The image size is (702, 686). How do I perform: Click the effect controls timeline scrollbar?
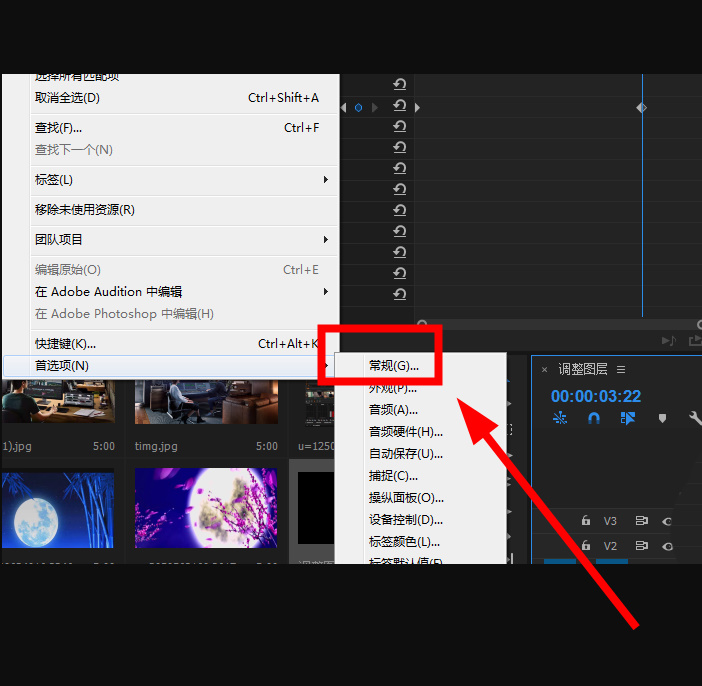point(560,324)
